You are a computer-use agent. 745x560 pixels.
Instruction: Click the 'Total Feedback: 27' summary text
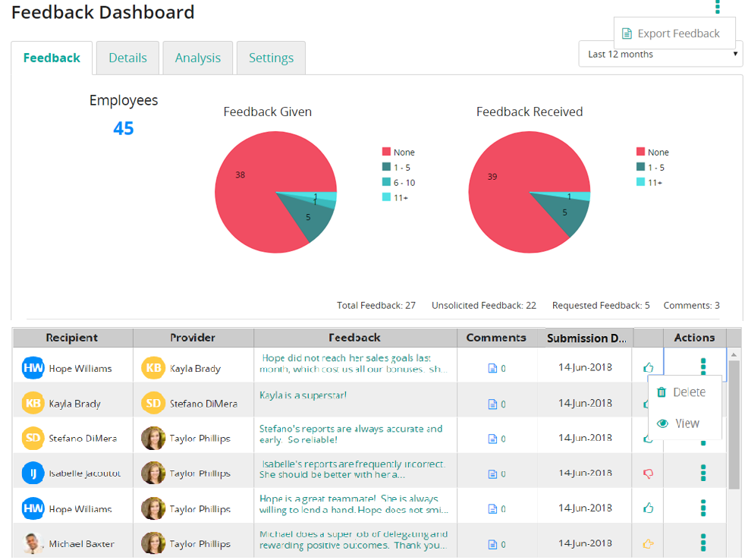pos(376,306)
